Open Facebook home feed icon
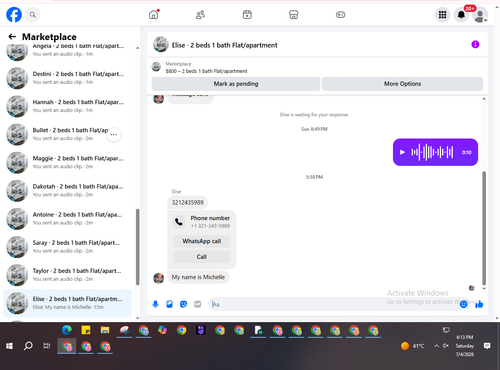This screenshot has width=500, height=370. [x=154, y=15]
